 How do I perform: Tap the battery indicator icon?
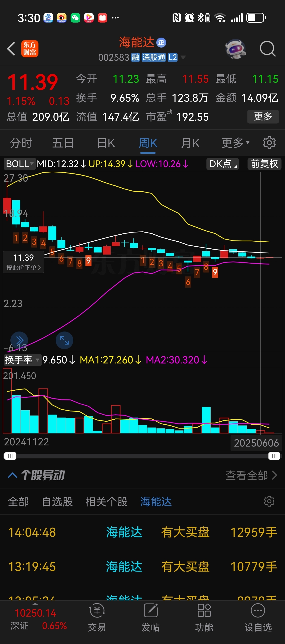(x=256, y=18)
